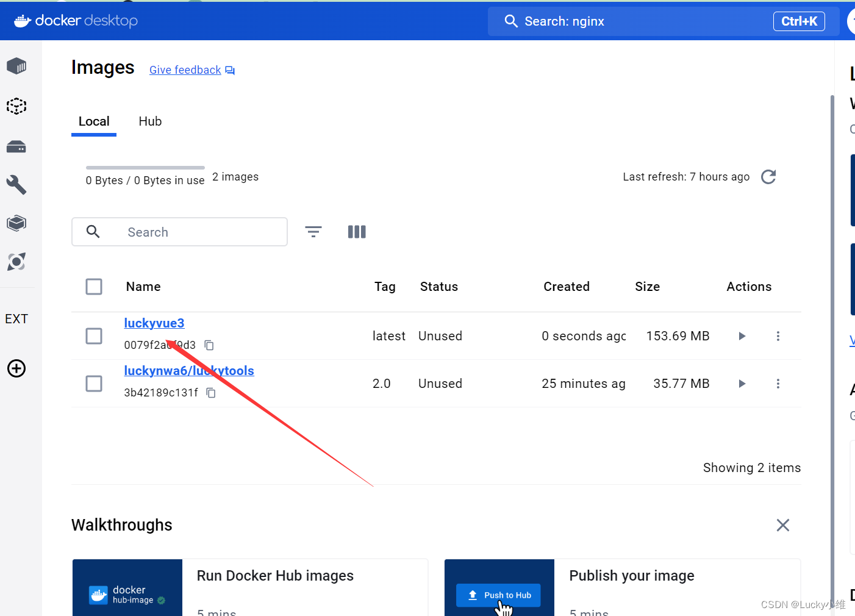
Task: Open the Volumes sidebar icon
Action: click(16, 147)
